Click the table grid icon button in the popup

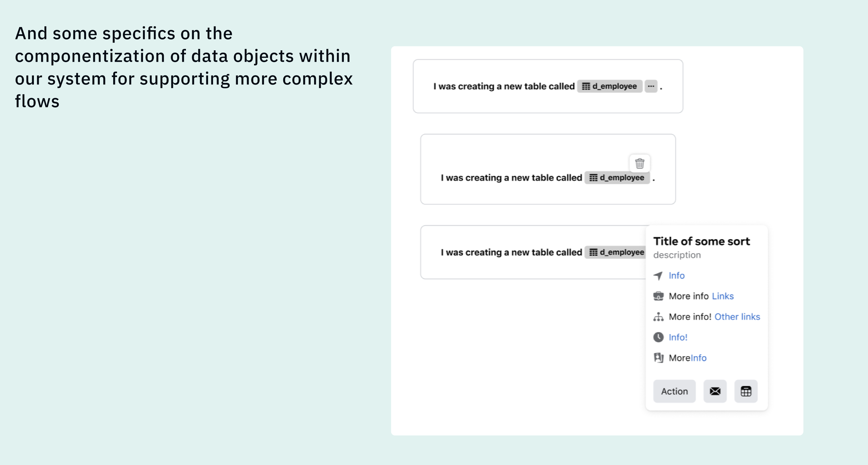(x=746, y=391)
